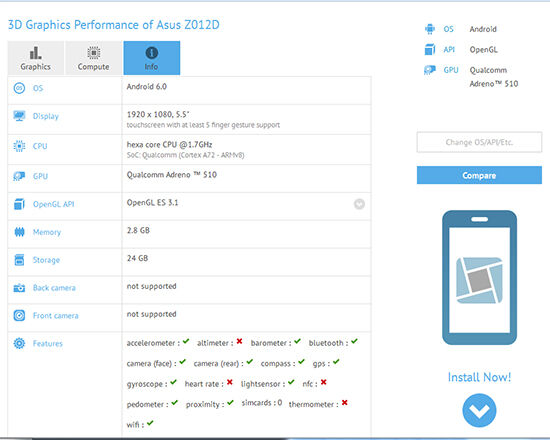
Task: Click the Memory label link
Action: point(47,232)
